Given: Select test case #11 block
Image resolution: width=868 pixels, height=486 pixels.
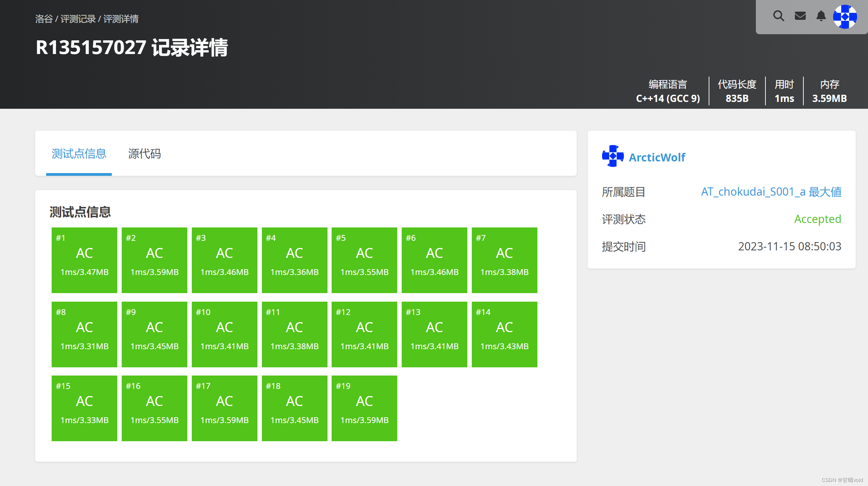Looking at the screenshot, I should (x=295, y=334).
